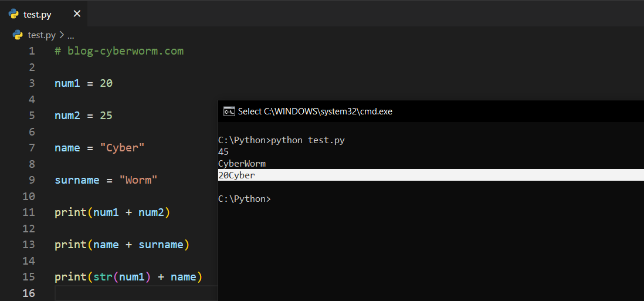
Task: Open the test.py breadcrumb item
Action: coord(42,35)
